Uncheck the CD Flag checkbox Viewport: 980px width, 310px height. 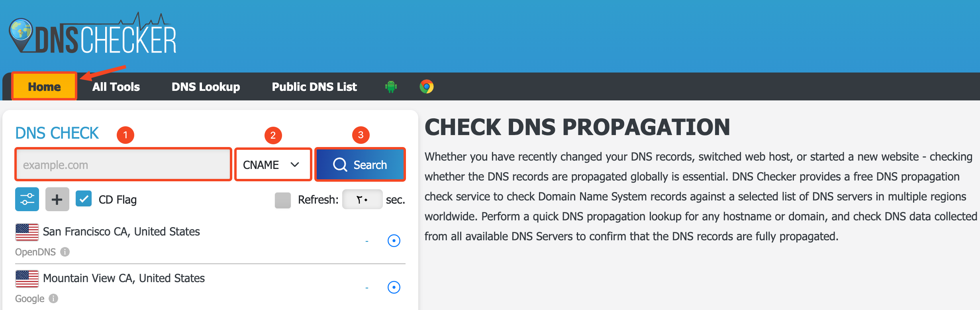(84, 199)
